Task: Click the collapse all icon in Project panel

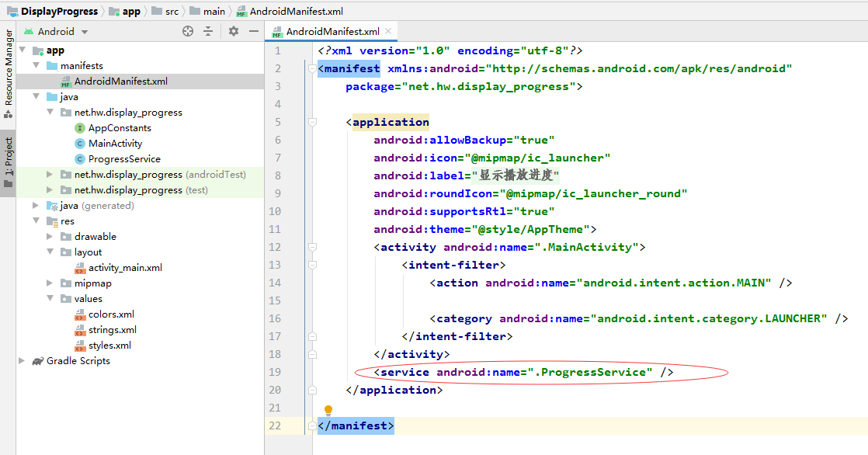Action: [x=208, y=32]
